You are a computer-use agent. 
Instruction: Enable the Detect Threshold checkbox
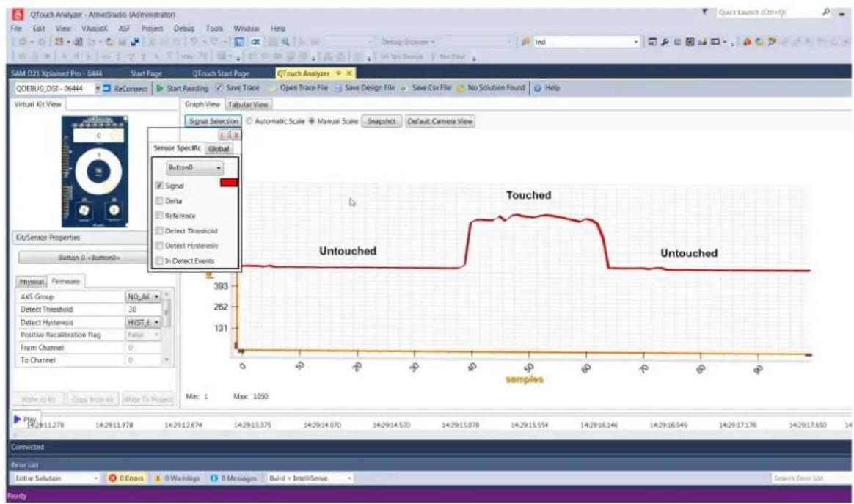(160, 231)
